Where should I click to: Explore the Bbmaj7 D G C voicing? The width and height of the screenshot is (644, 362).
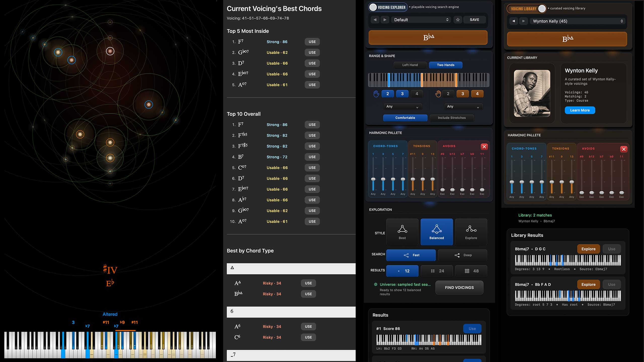point(588,249)
